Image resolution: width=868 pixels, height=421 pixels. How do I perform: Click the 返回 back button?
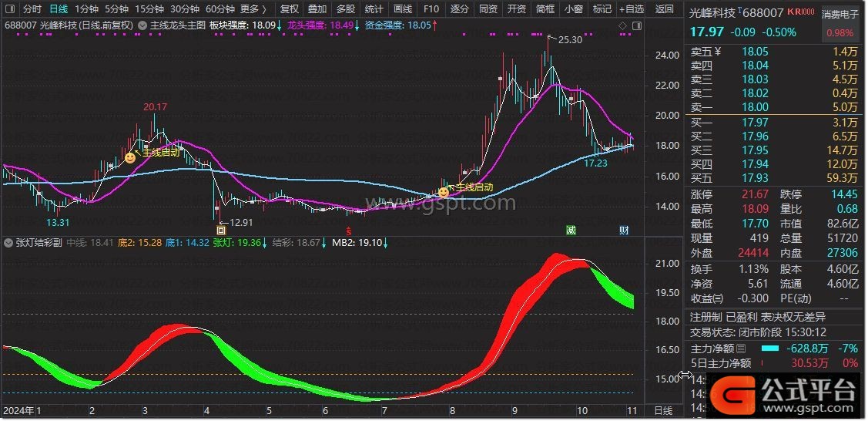pos(664,9)
